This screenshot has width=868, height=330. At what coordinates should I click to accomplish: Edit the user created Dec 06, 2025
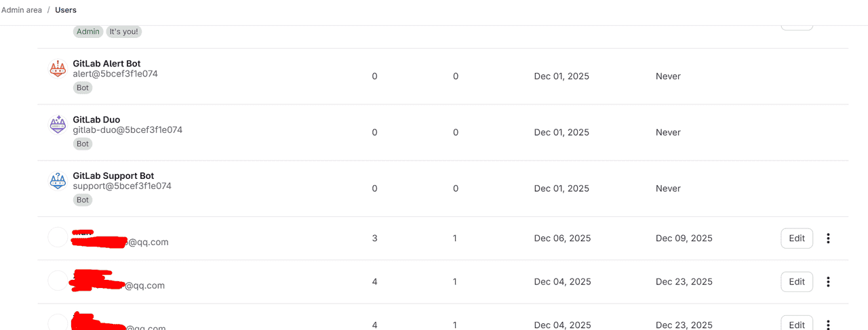797,239
